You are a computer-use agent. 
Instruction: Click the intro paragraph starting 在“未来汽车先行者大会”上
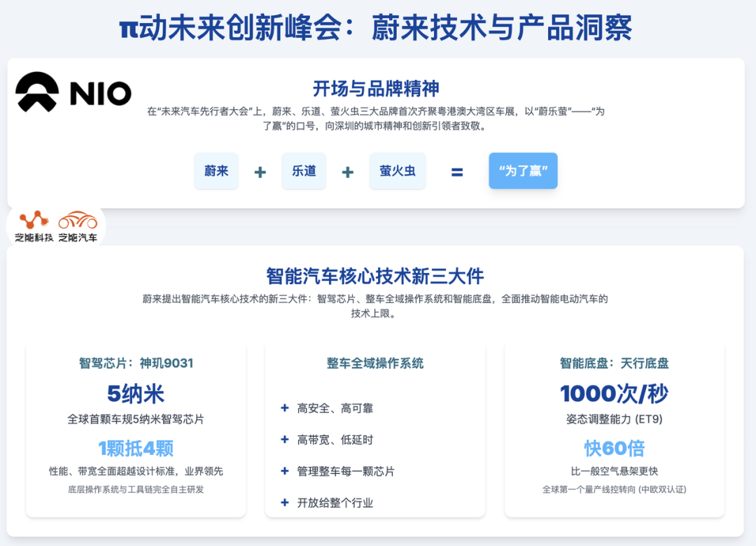point(376,119)
